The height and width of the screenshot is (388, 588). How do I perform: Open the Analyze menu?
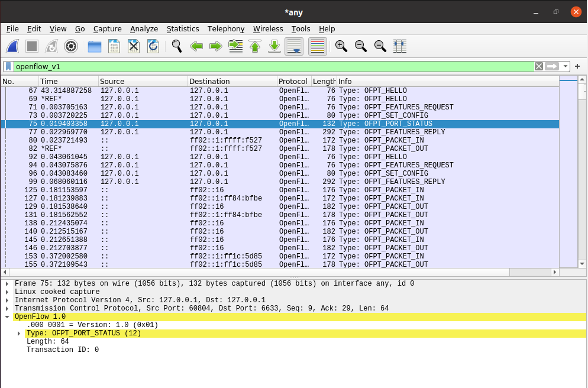144,28
